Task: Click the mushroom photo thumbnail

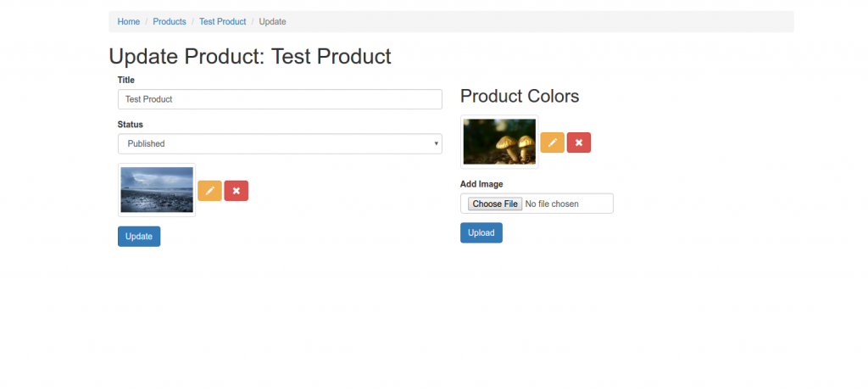Action: [499, 142]
